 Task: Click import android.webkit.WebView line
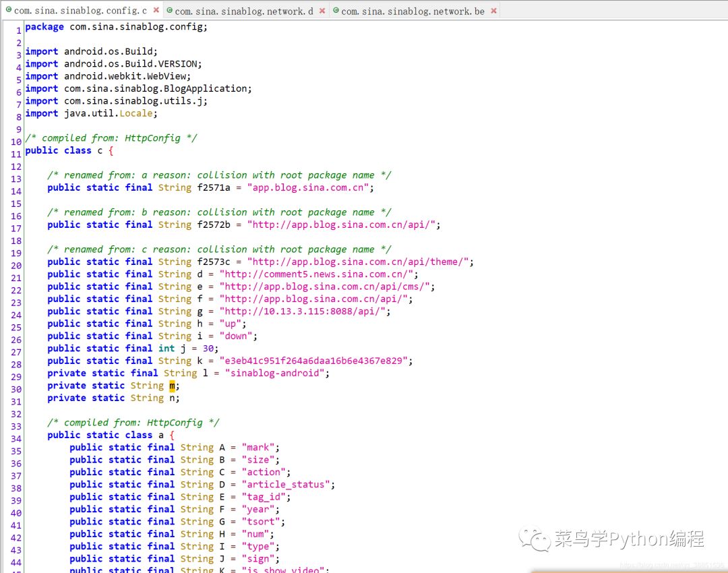pyautogui.click(x=108, y=76)
